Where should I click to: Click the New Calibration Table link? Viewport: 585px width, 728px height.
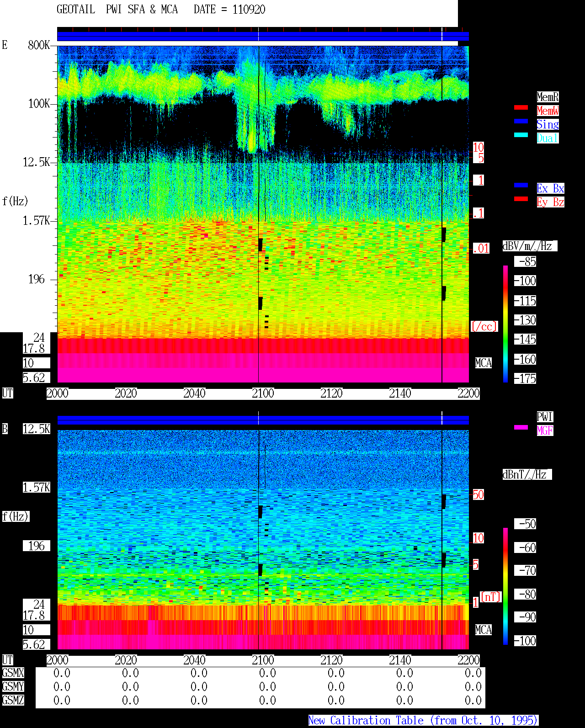tap(423, 721)
